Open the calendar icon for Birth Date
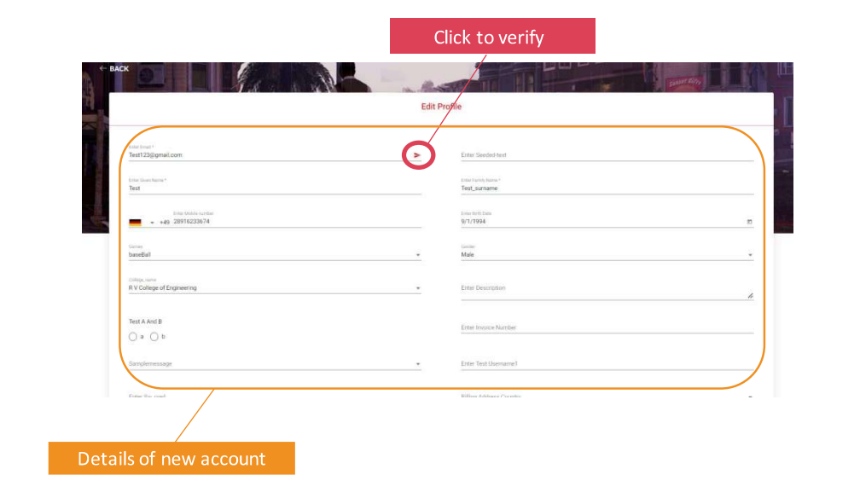The height and width of the screenshot is (504, 860). [x=749, y=220]
